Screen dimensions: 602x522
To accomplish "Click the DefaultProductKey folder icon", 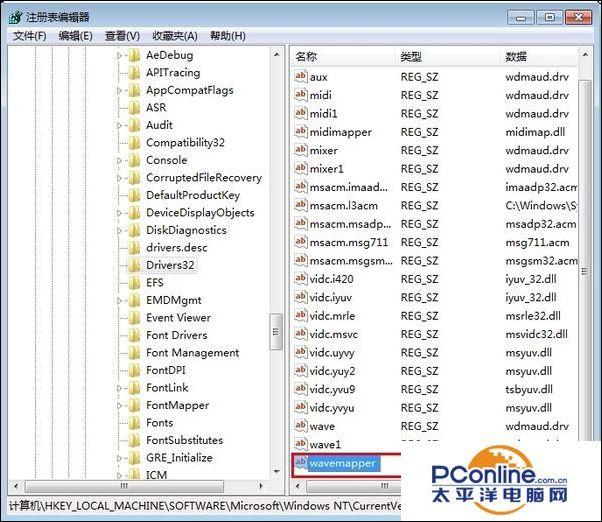I will (134, 195).
